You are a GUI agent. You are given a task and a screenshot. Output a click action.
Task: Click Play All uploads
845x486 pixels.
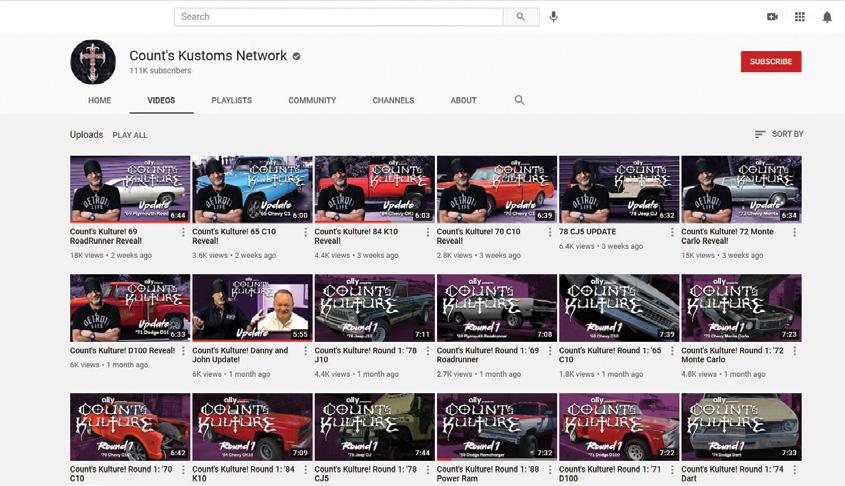click(x=130, y=135)
